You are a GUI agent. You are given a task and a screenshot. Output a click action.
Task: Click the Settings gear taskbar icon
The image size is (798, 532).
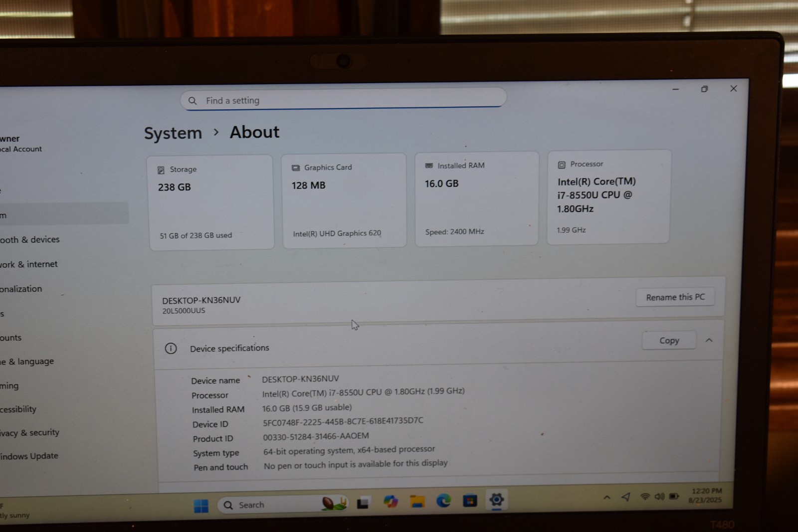pos(497,500)
